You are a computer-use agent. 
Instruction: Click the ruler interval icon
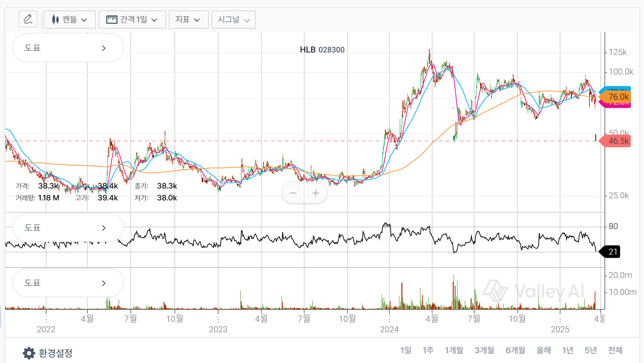tap(112, 20)
